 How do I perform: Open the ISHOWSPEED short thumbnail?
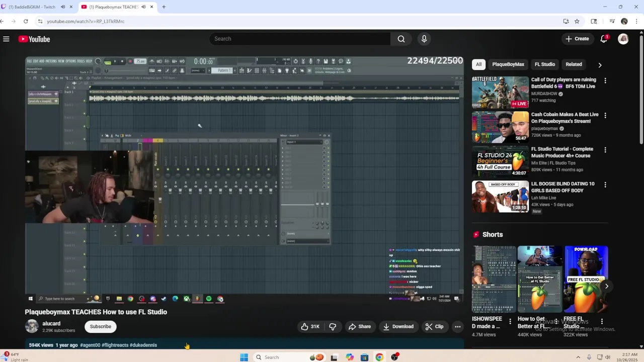pos(494,279)
